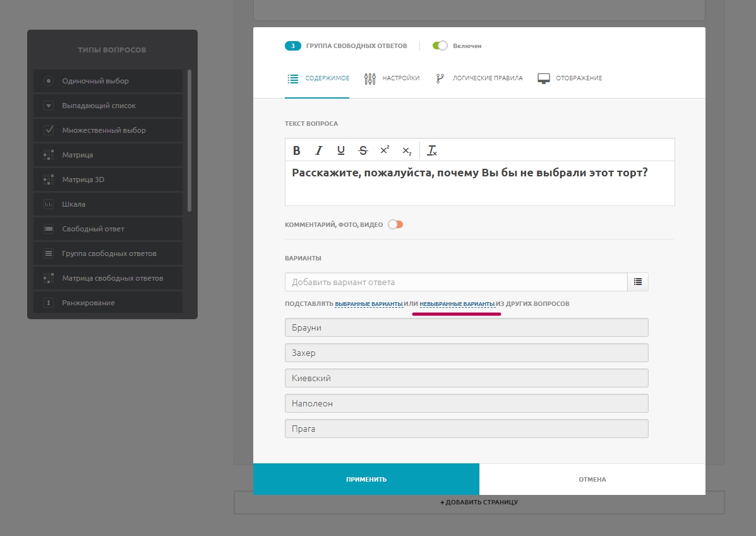The height and width of the screenshot is (536, 756).
Task: Add 'Ранжирование' question type from panel
Action: click(x=88, y=303)
